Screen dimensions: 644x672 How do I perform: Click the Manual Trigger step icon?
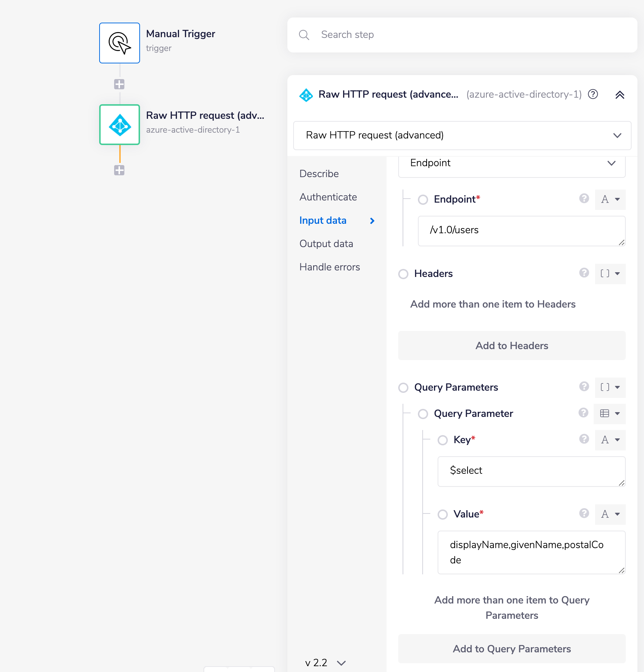click(x=120, y=43)
